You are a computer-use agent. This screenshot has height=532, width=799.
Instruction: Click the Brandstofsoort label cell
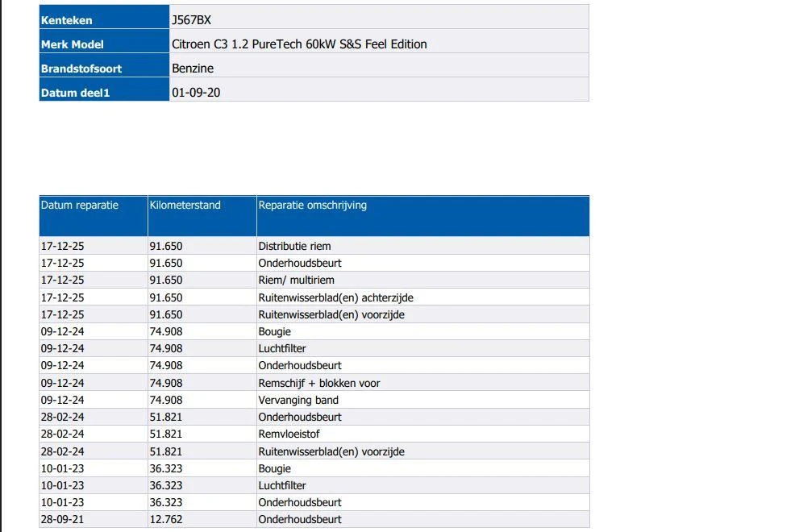point(104,65)
